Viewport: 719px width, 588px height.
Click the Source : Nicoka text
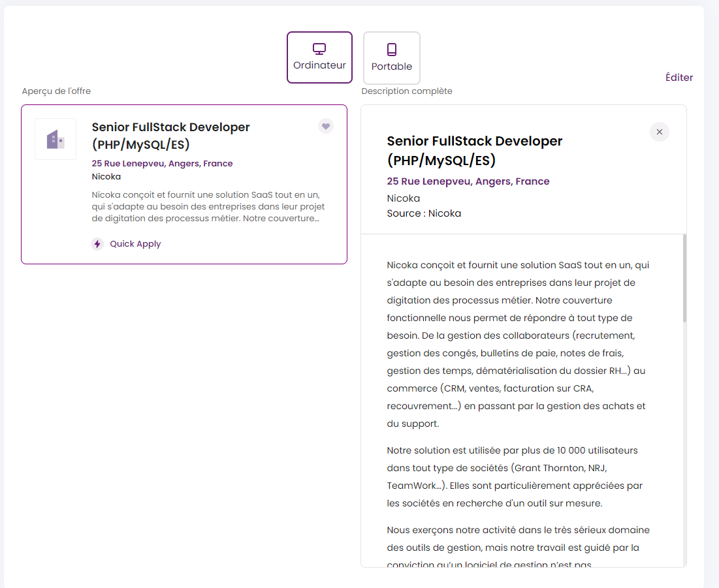(x=424, y=213)
